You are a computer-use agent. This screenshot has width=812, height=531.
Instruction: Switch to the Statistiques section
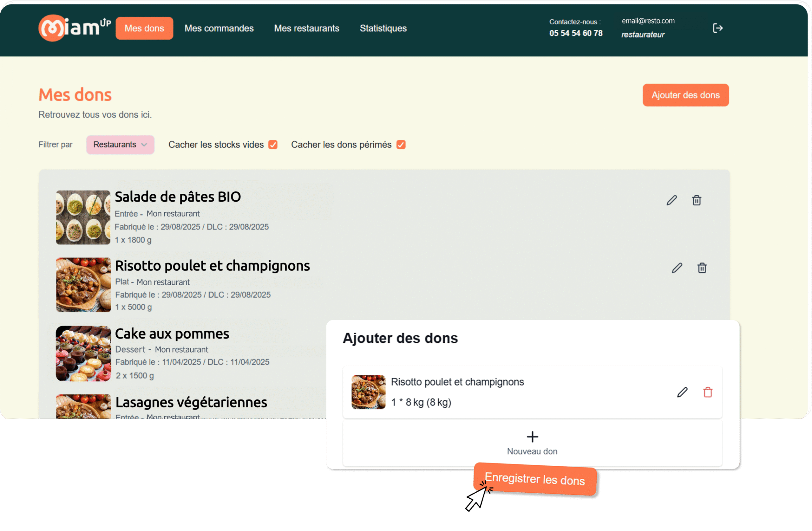click(x=383, y=28)
